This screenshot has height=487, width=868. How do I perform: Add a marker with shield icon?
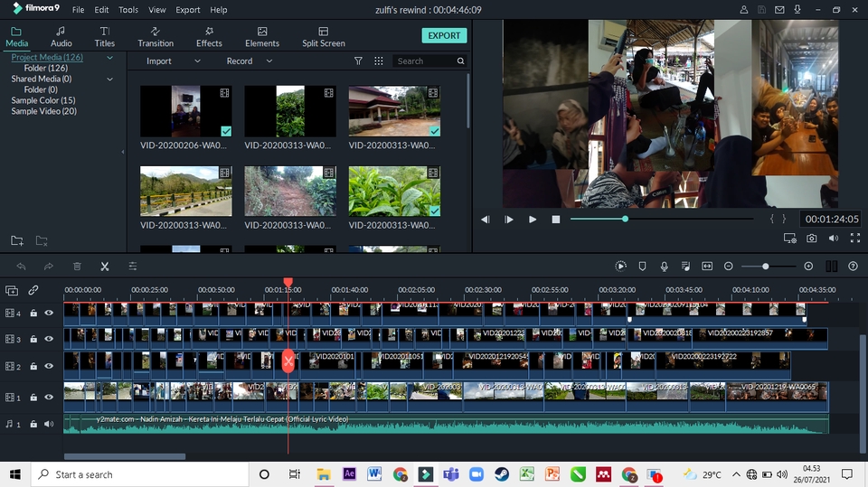642,267
